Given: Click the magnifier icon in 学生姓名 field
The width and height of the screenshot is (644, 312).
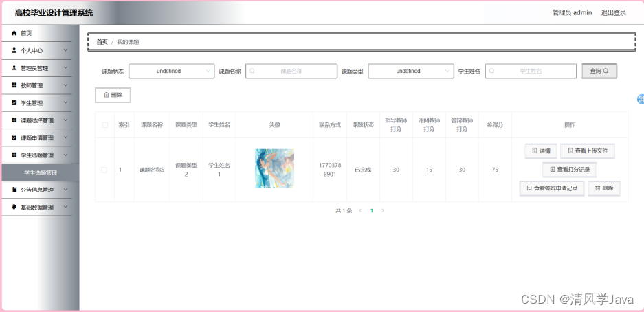Looking at the screenshot, I should [491, 71].
